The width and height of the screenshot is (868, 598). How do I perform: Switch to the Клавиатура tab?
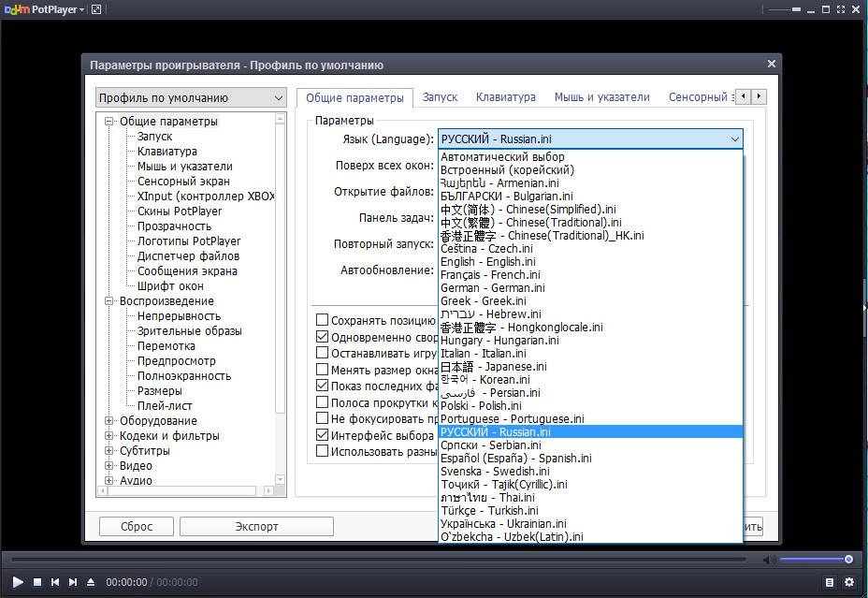506,97
